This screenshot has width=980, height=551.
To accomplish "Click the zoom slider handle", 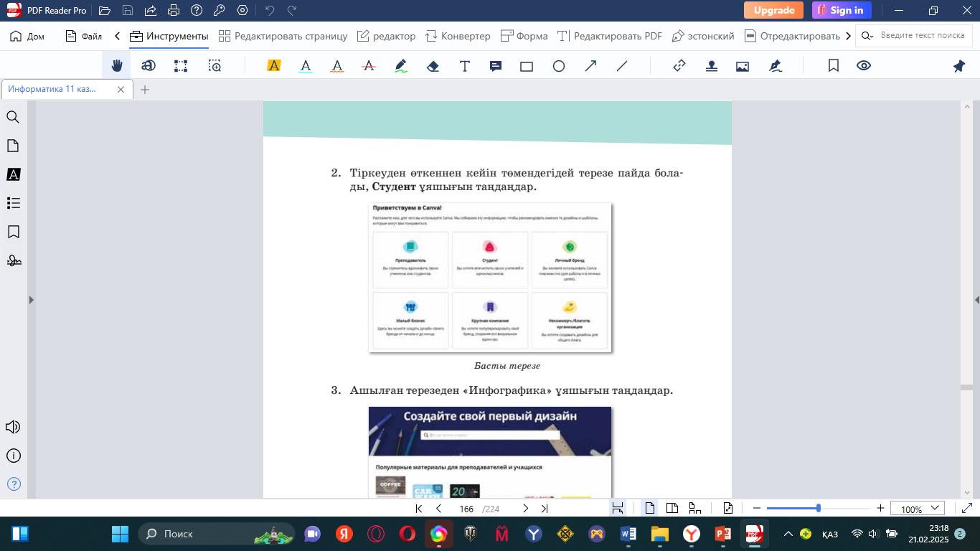I will tap(819, 508).
